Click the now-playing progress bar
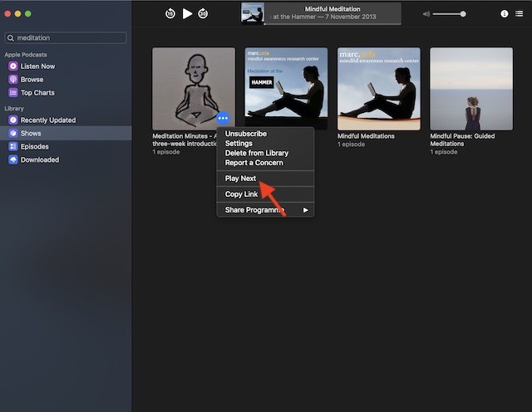 point(332,24)
